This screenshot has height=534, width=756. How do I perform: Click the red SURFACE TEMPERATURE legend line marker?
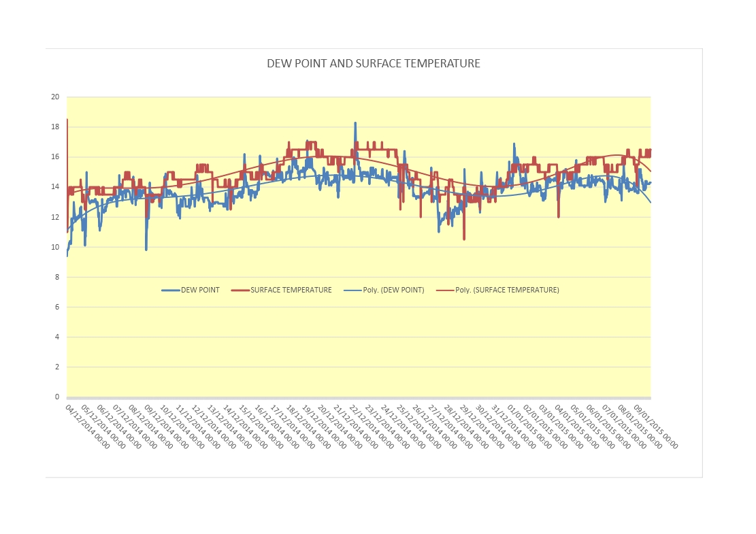240,290
